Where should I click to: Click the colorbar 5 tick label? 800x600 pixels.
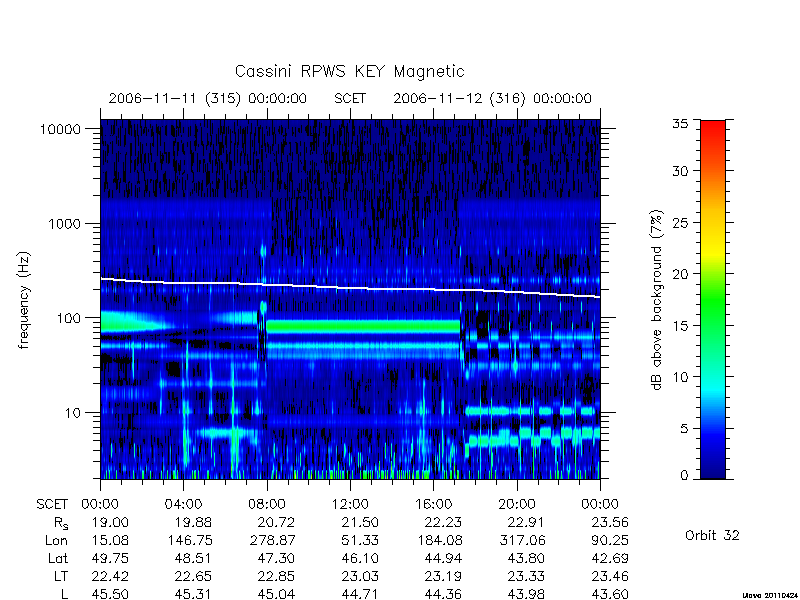pyautogui.click(x=684, y=429)
